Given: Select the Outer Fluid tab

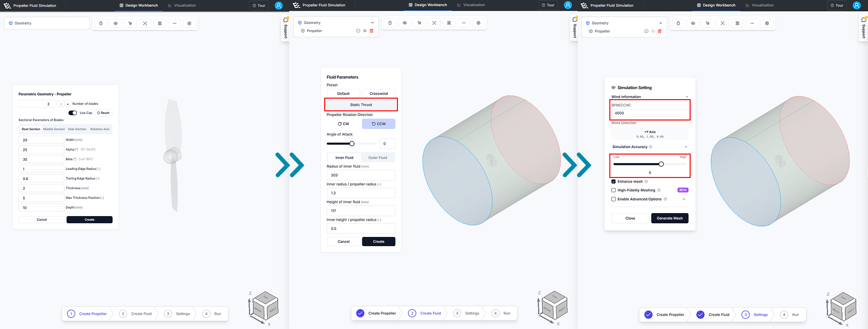Looking at the screenshot, I should click(x=378, y=158).
